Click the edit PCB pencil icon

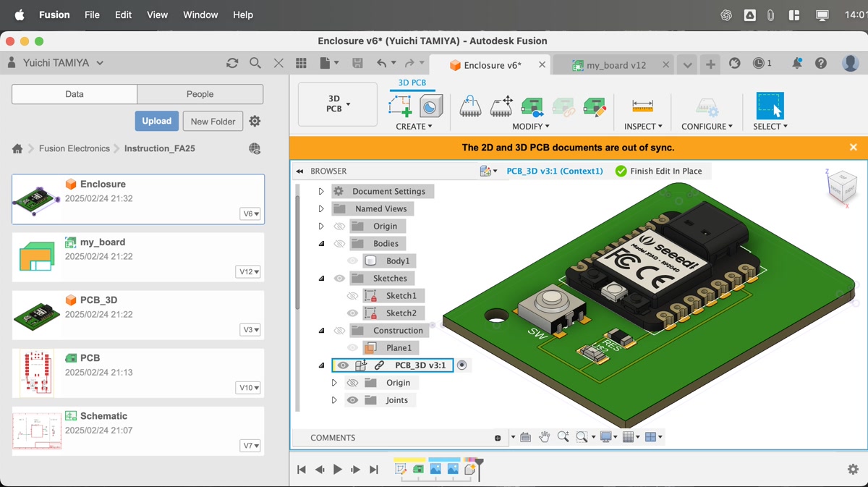(x=595, y=106)
